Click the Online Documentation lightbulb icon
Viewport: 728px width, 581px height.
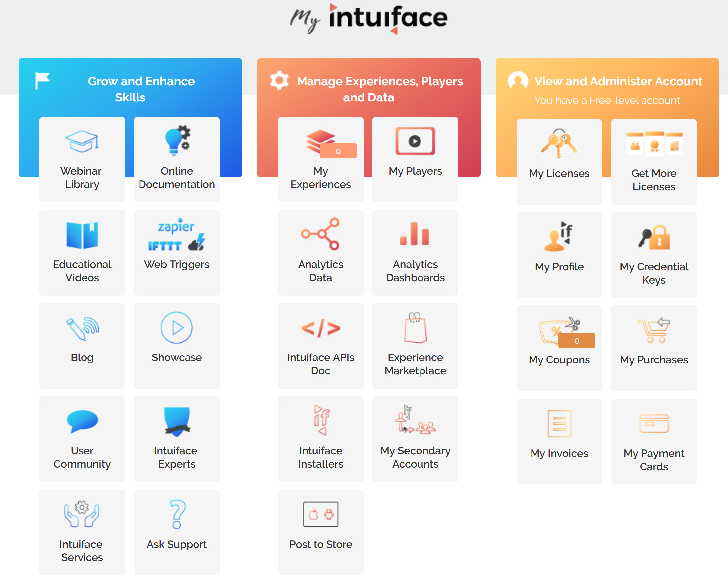click(x=177, y=140)
